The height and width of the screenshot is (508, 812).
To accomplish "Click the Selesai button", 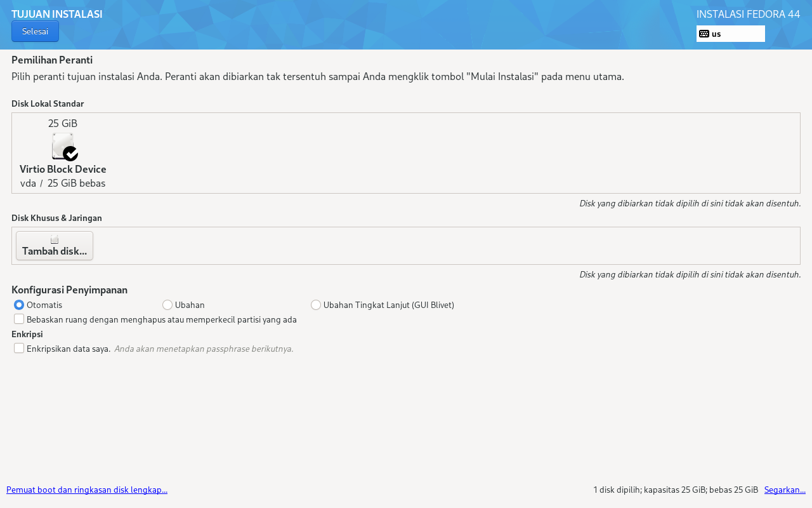I will (35, 31).
